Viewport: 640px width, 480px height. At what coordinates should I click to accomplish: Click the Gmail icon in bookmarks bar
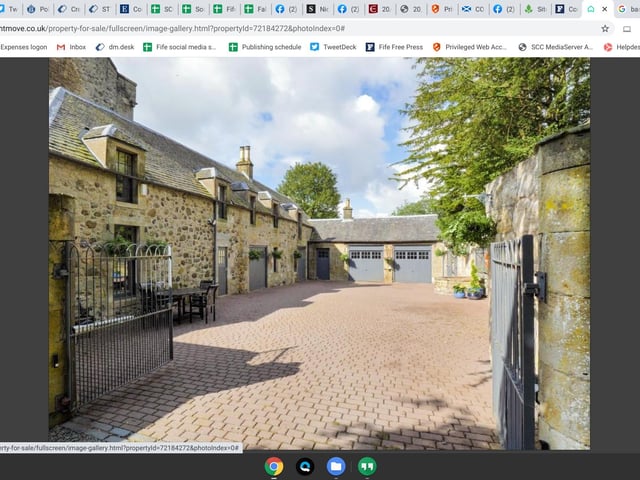61,47
